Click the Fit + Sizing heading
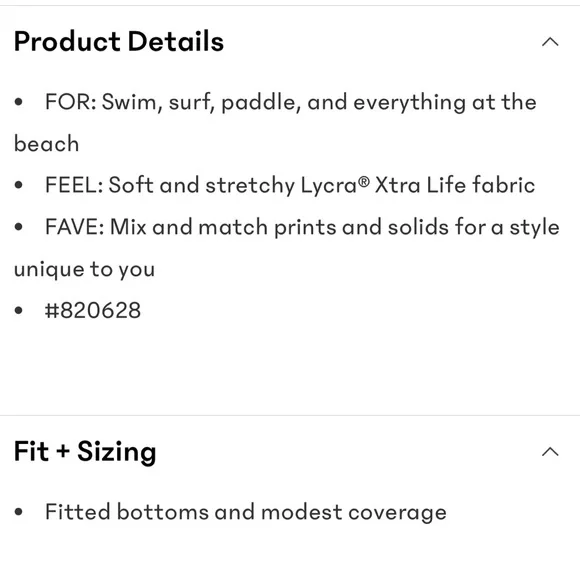This screenshot has height=580, width=580. (x=85, y=452)
